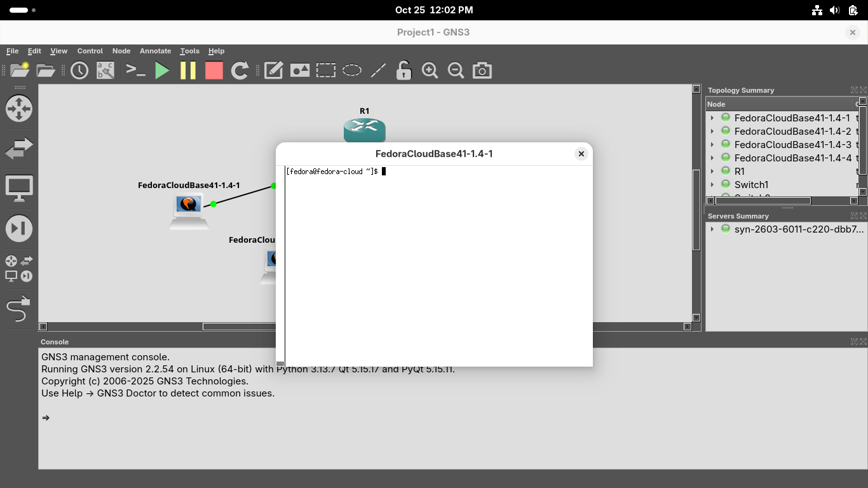The height and width of the screenshot is (488, 868).
Task: Click the Topology Summary horizontal scrollbar
Action: coord(763,201)
